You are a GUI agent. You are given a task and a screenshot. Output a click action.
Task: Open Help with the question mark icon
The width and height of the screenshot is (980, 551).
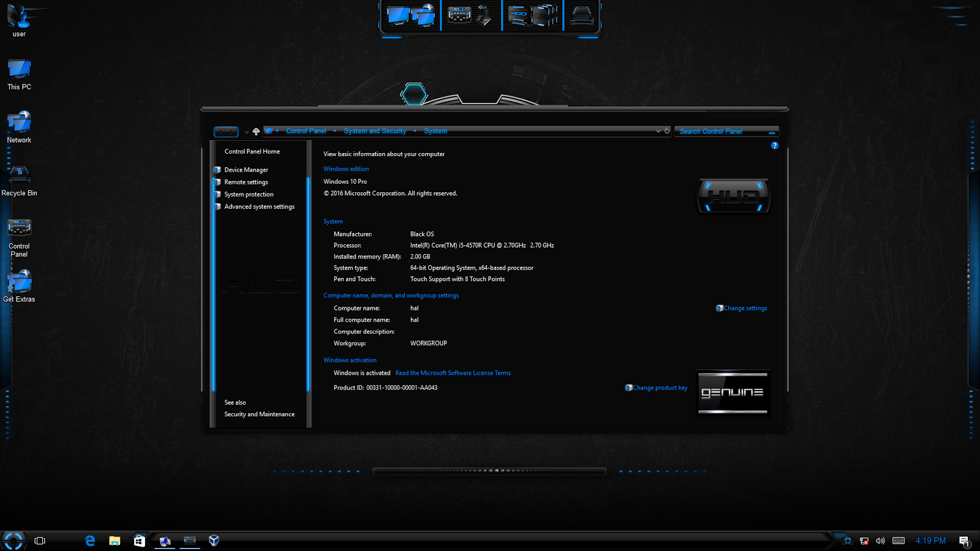pos(775,146)
